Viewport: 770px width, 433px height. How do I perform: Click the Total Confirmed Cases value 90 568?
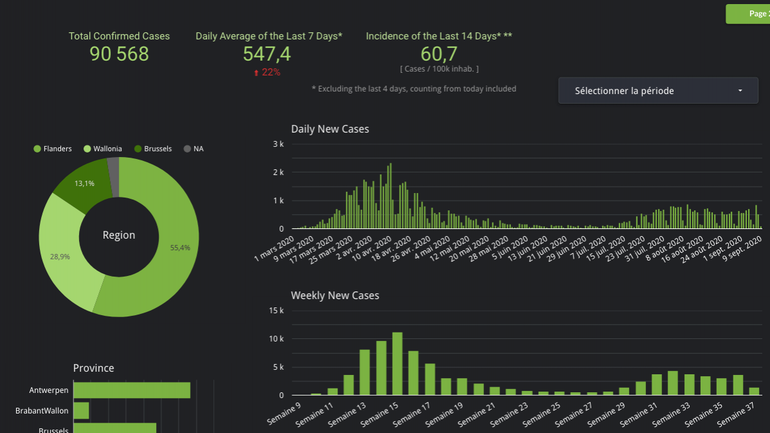(x=119, y=55)
